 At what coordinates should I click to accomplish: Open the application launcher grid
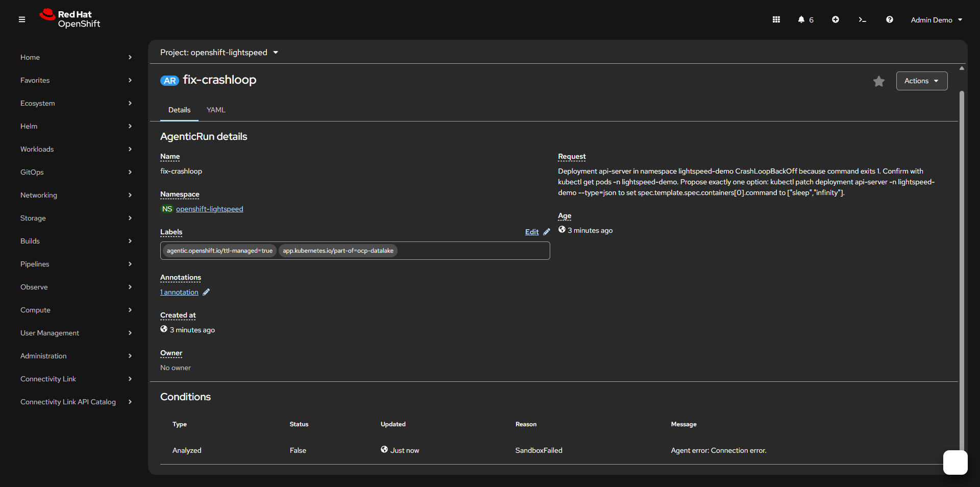coord(776,19)
